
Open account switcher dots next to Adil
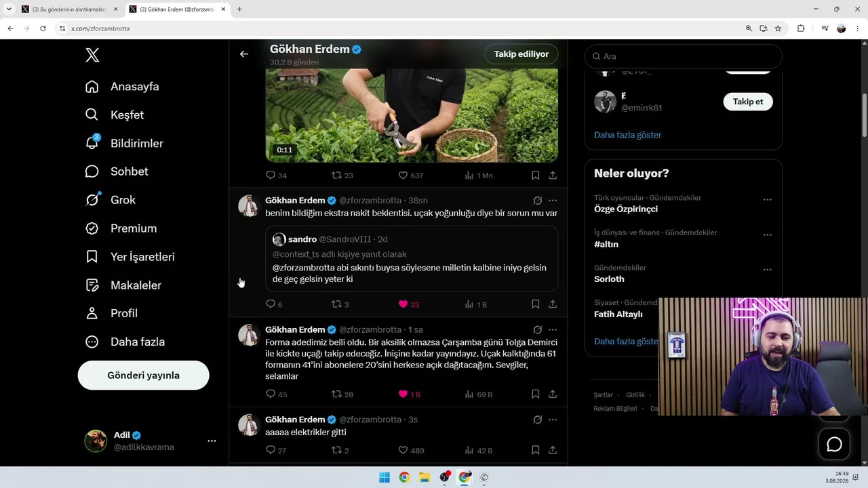212,441
